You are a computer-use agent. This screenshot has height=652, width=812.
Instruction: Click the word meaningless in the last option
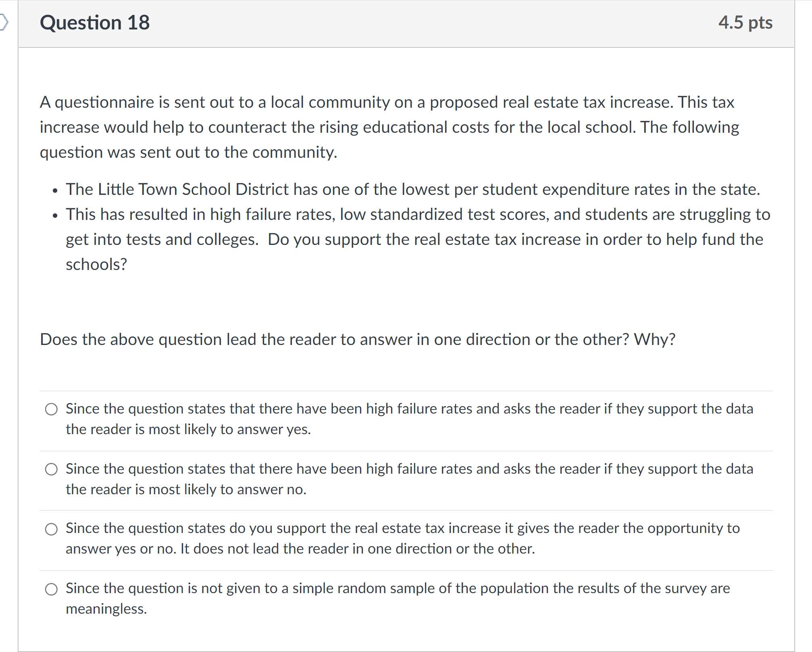pyautogui.click(x=106, y=609)
